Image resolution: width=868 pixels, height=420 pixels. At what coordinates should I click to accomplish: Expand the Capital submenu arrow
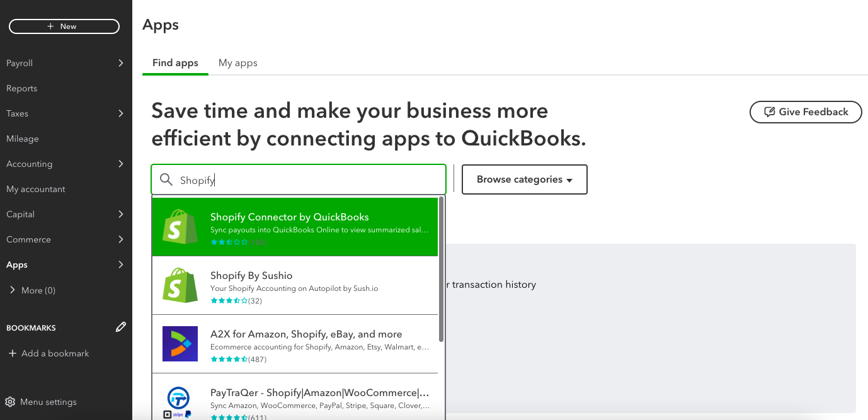tap(121, 214)
